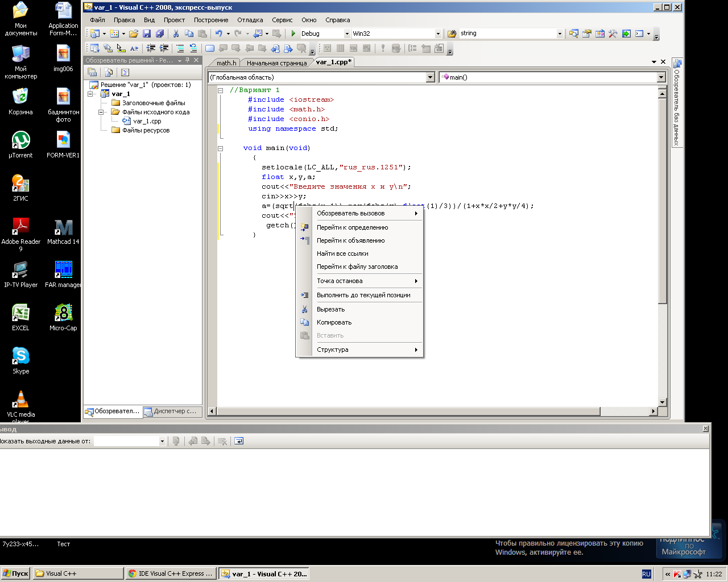
Task: Click the RU language indicator in tray
Action: [646, 574]
